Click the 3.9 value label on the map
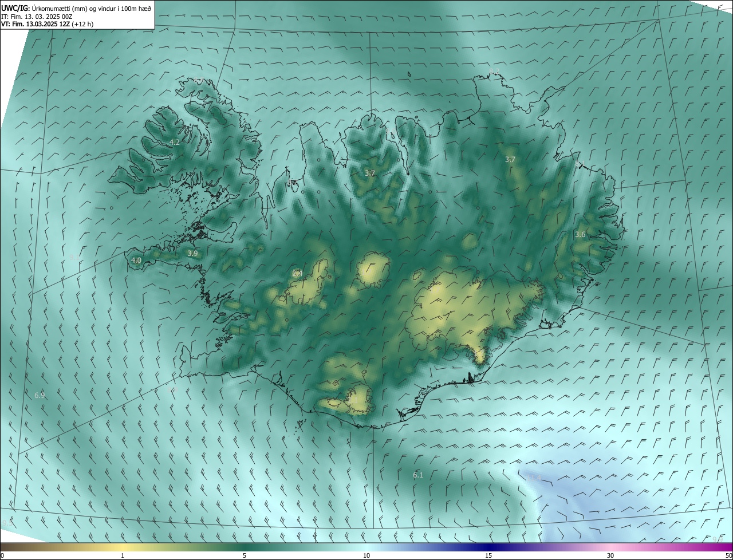The width and height of the screenshot is (733, 560). coord(192,253)
